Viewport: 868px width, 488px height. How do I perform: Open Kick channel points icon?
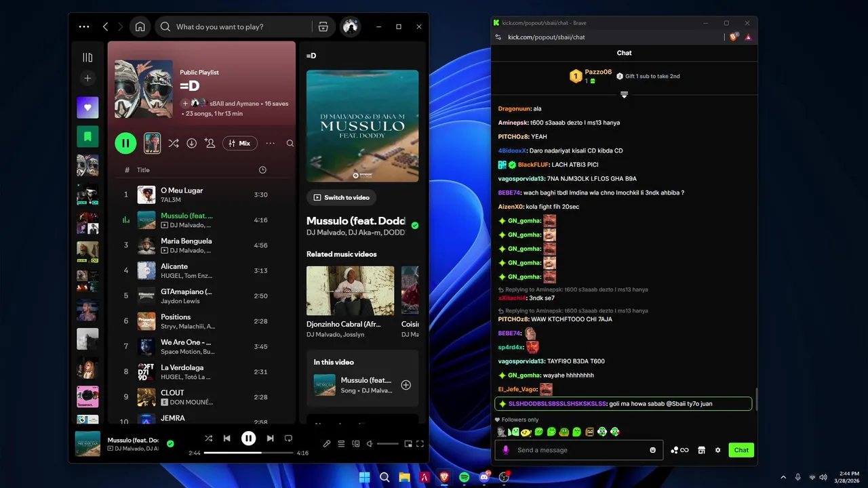pos(679,450)
